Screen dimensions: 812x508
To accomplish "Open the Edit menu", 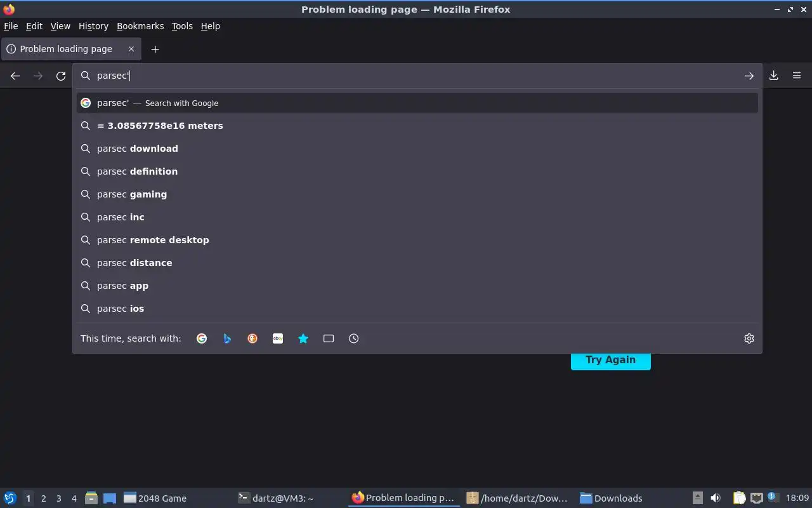I will [34, 26].
